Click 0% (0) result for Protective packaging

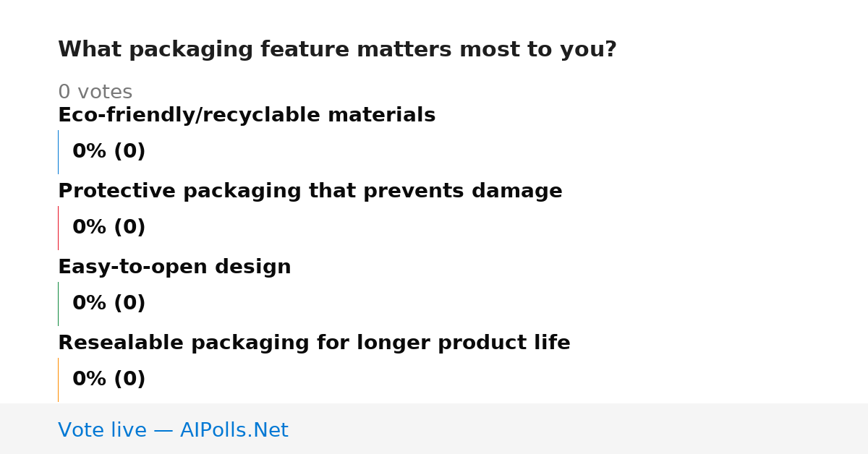coord(109,228)
